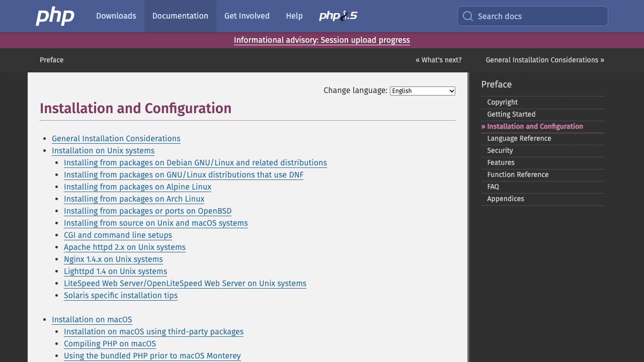Open Compiling PHP on macOS
The height and width of the screenshot is (362, 644).
pos(110,344)
